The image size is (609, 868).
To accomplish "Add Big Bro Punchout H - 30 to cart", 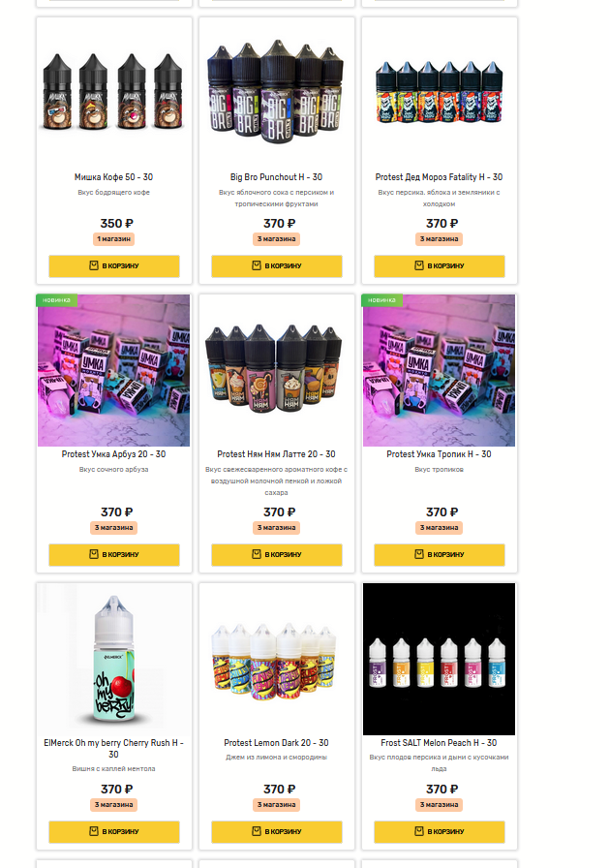I will click(277, 265).
